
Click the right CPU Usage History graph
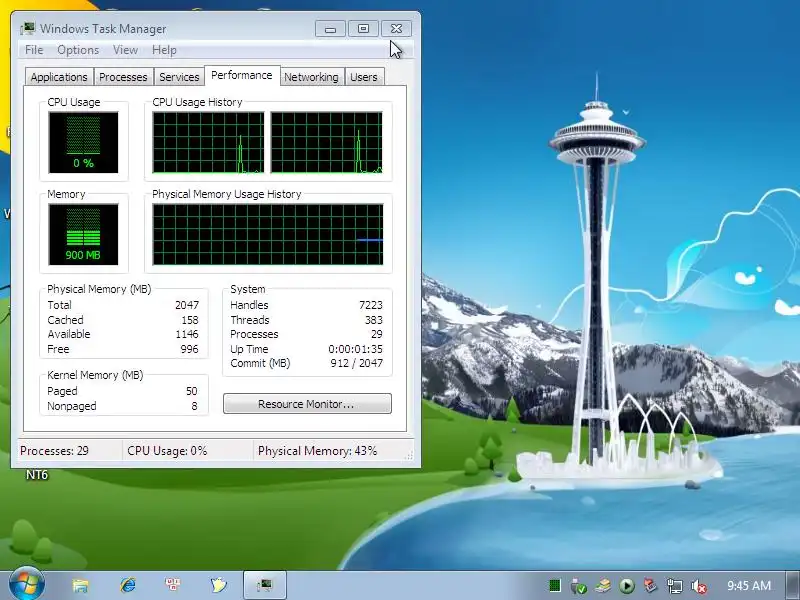click(x=327, y=142)
